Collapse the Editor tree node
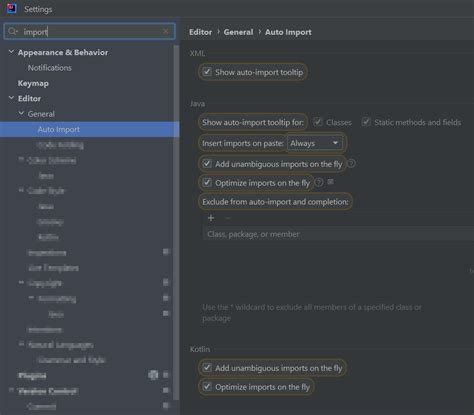This screenshot has height=415, width=474. point(11,98)
